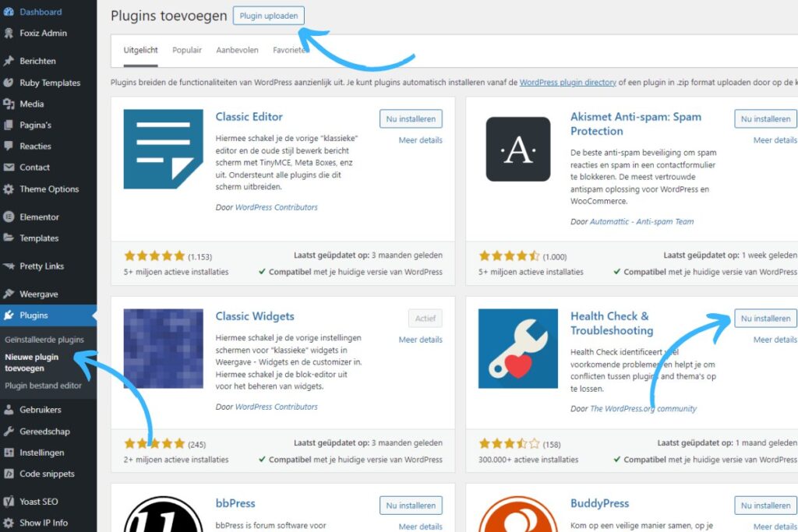The width and height of the screenshot is (798, 532).
Task: Click the Templates folder icon
Action: pos(9,238)
